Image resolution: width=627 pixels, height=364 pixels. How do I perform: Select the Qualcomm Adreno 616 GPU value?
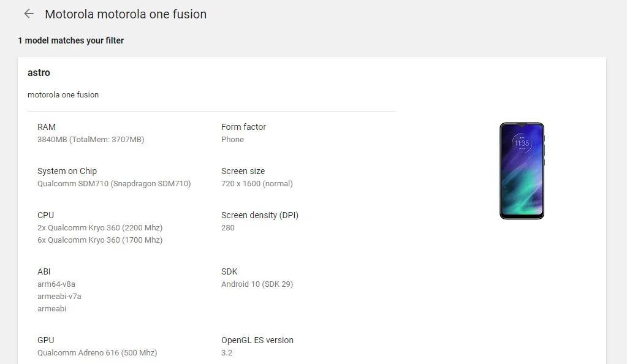97,352
